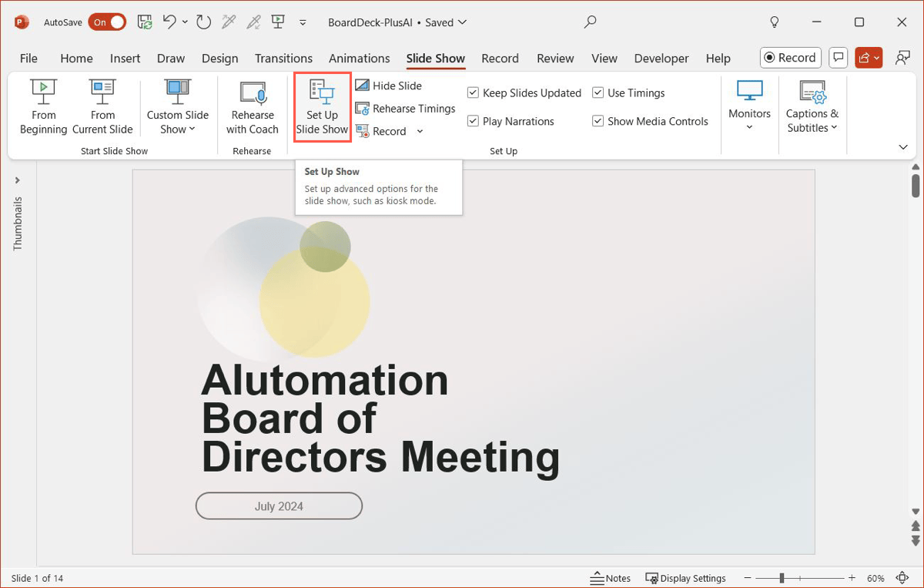Viewport: 924px width, 588px height.
Task: Click Slide 1 of 14 indicator
Action: click(x=37, y=578)
